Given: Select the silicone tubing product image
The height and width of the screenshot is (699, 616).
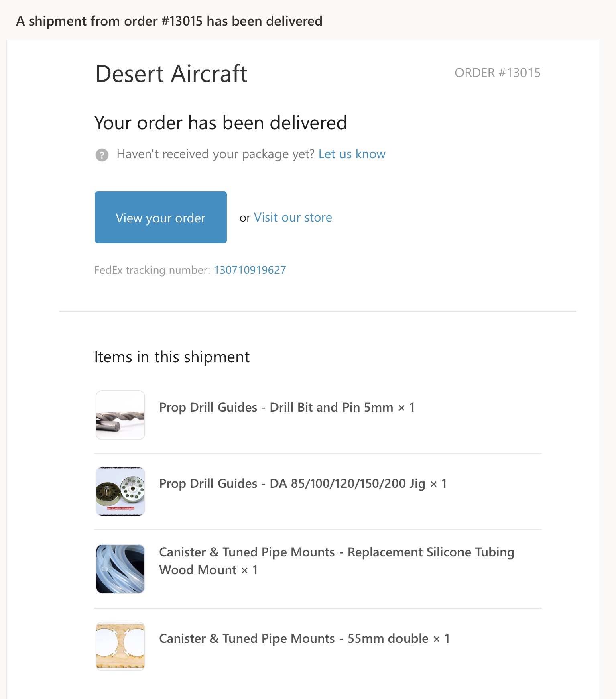Looking at the screenshot, I should click(x=120, y=569).
